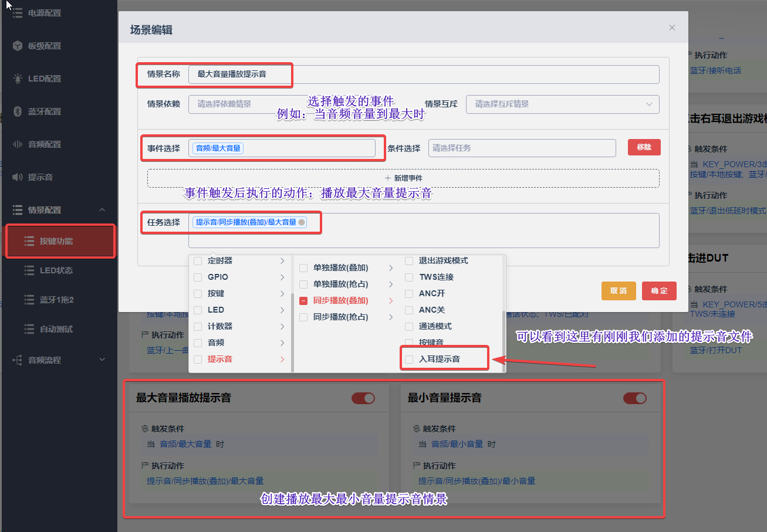Screen dimensions: 767x532
Task: Click the LED配置 bulb icon
Action: pyautogui.click(x=18, y=79)
